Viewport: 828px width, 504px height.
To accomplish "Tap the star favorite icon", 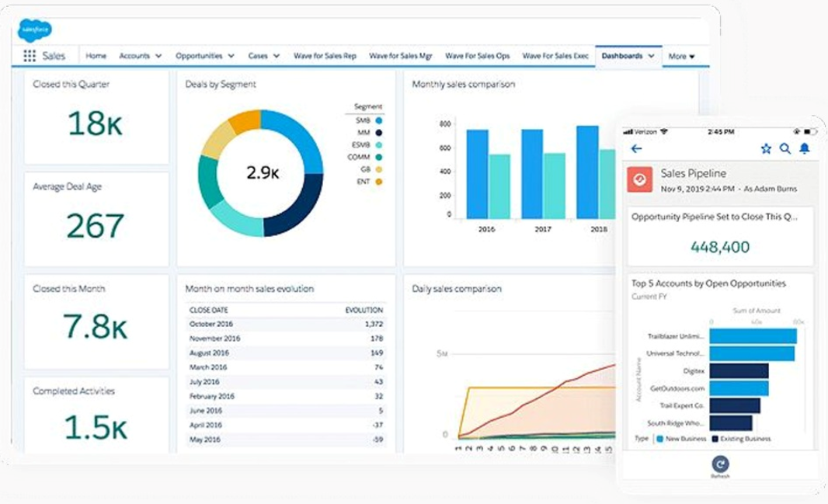I will click(766, 148).
